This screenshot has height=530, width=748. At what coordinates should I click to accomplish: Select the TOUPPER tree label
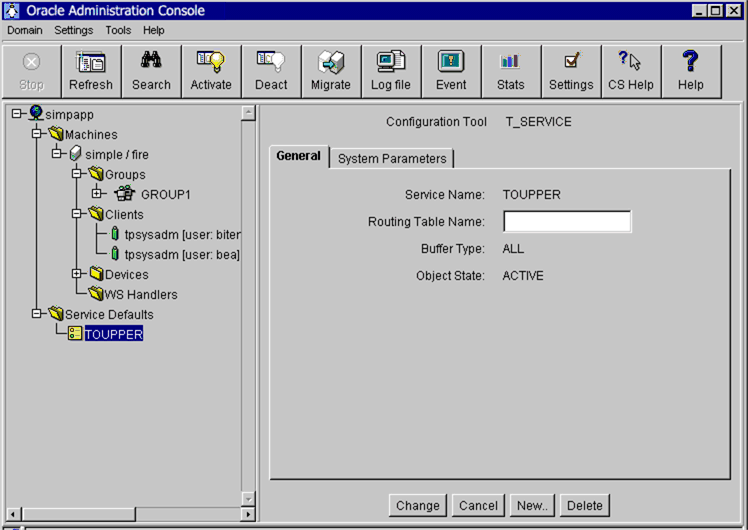click(x=114, y=334)
